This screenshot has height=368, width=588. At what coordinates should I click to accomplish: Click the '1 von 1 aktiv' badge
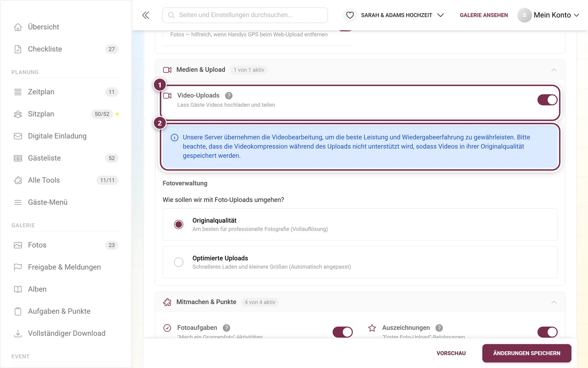click(x=249, y=70)
